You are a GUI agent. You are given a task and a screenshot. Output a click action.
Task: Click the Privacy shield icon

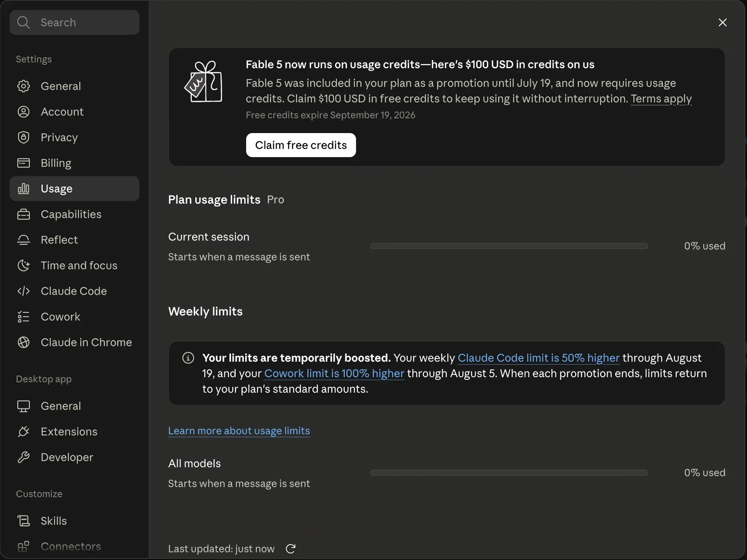pos(23,137)
